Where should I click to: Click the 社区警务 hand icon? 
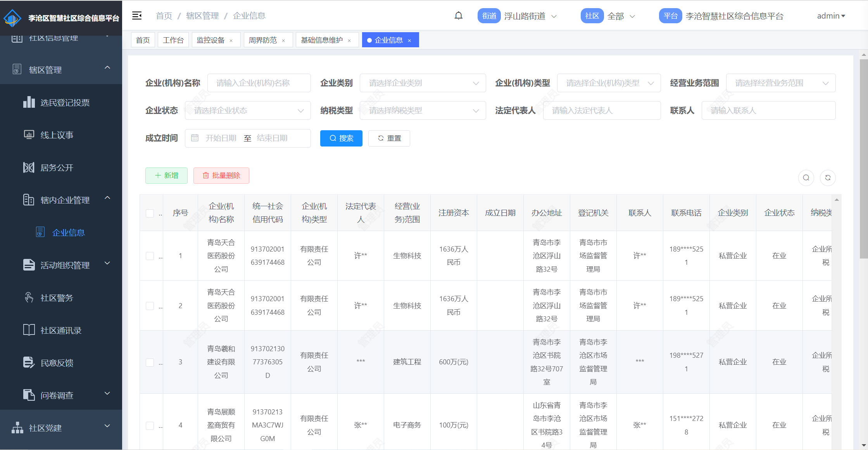(x=29, y=298)
